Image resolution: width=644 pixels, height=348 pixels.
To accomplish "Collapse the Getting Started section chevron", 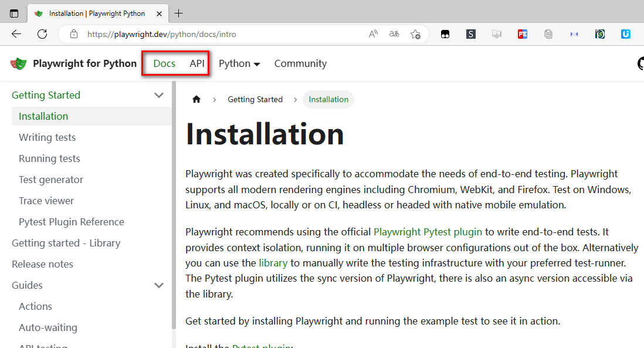I will pyautogui.click(x=159, y=95).
